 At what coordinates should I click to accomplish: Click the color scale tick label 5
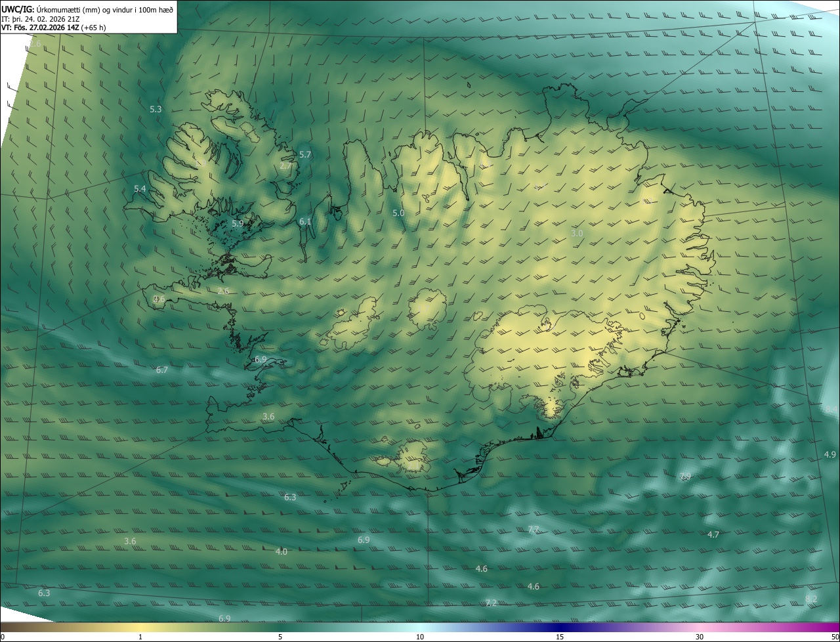pyautogui.click(x=280, y=637)
